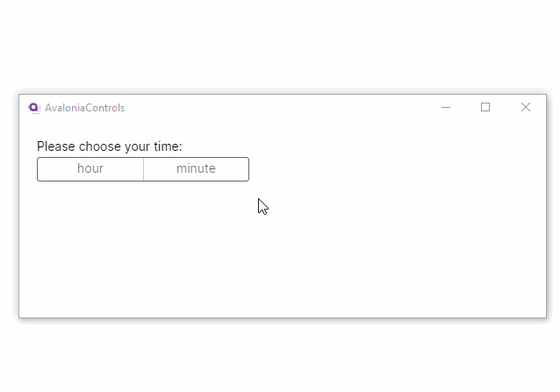Screen dimensions: 560x392
Task: Hit the X icon at window corner
Action: point(526,108)
